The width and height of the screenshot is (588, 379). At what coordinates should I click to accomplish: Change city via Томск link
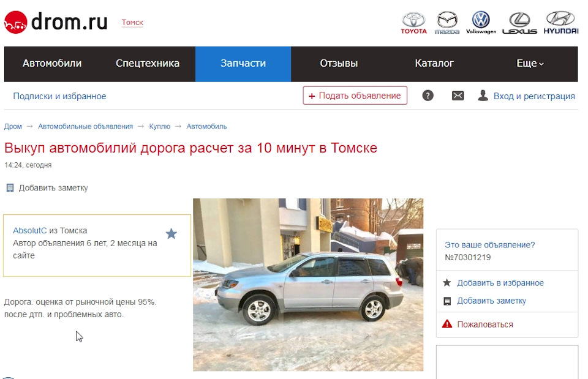click(132, 23)
